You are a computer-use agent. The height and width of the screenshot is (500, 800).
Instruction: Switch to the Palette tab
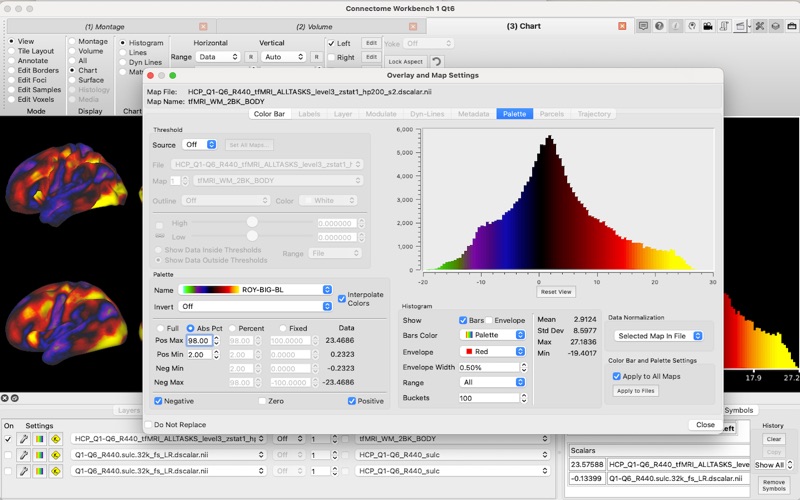coord(514,114)
